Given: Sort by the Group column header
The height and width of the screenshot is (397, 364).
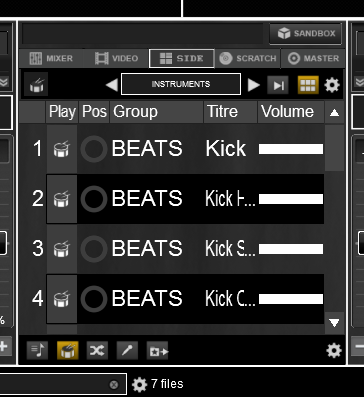Looking at the screenshot, I should (x=157, y=112).
